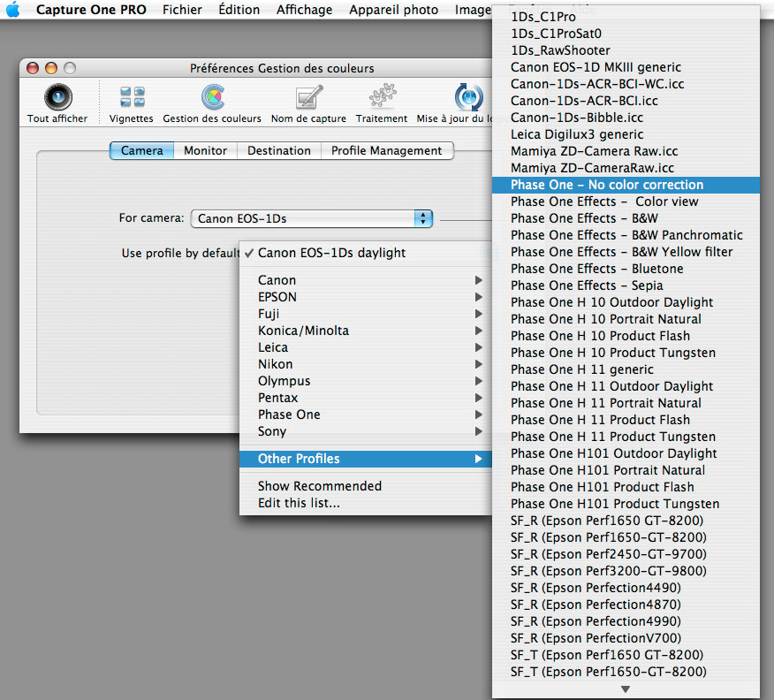The width and height of the screenshot is (774, 700).
Task: Select Phase One Effects - Bluetone
Action: [626, 269]
